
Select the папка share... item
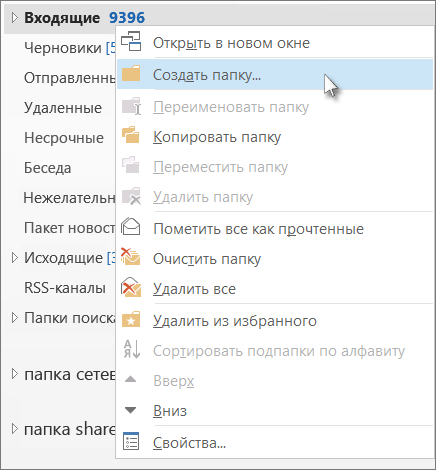tap(70, 429)
